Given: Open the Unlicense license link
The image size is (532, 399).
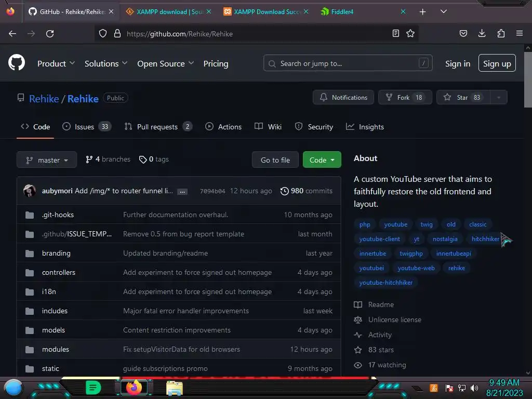Looking at the screenshot, I should coord(395,320).
